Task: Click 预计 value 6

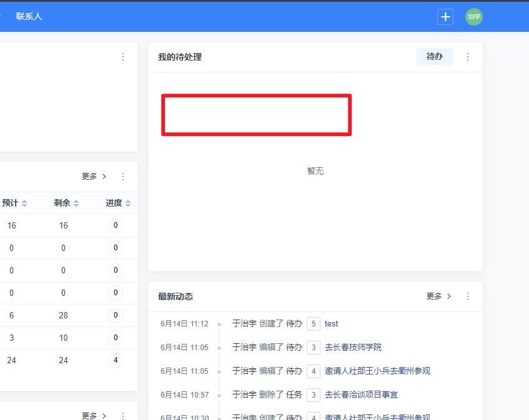Action: tap(11, 315)
